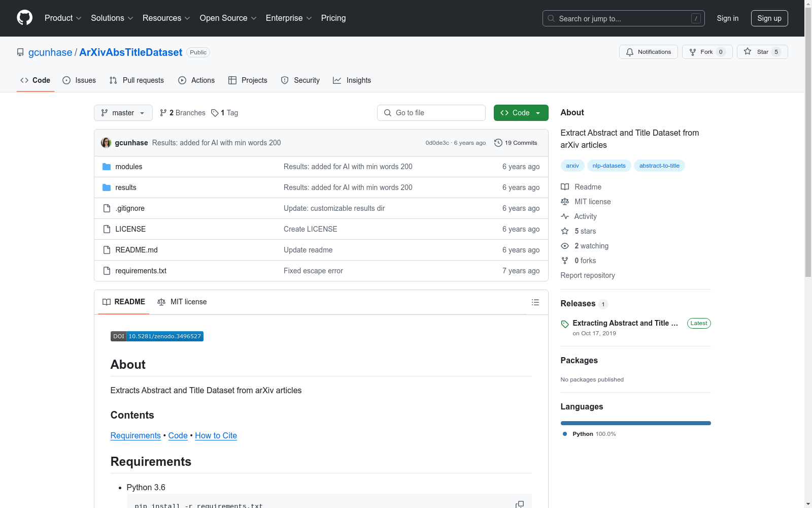Open commit 0d0de3c
This screenshot has width=812, height=508.
437,143
